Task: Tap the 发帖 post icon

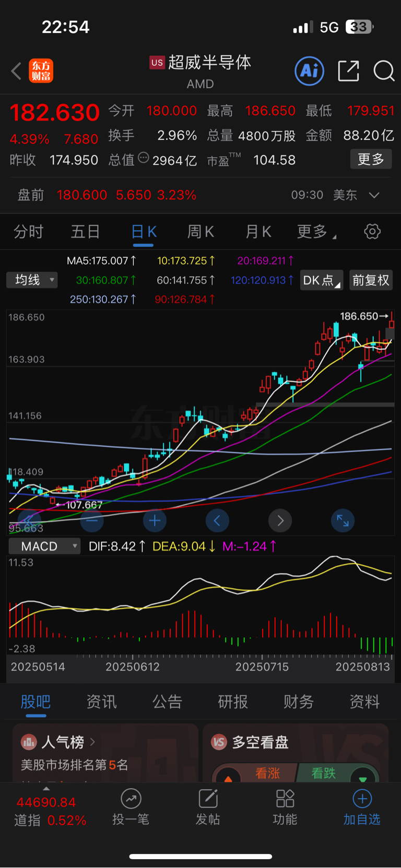Action: 208,799
